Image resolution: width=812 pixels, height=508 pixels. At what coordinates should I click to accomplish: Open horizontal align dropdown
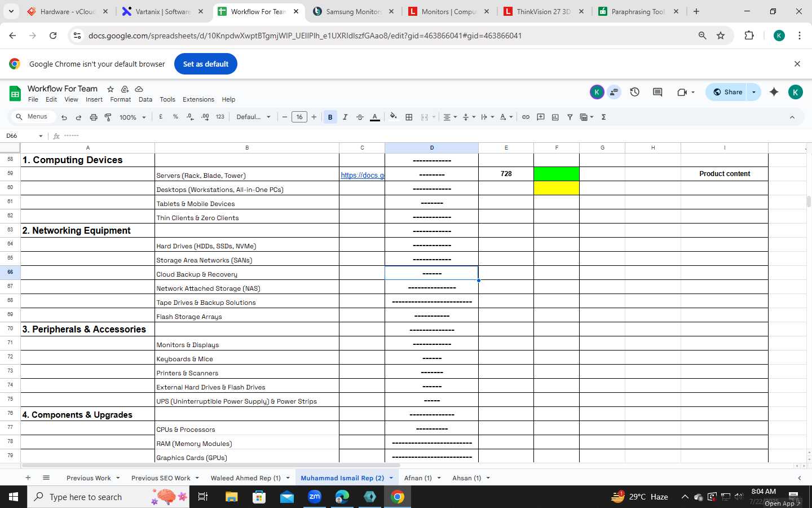pos(450,117)
